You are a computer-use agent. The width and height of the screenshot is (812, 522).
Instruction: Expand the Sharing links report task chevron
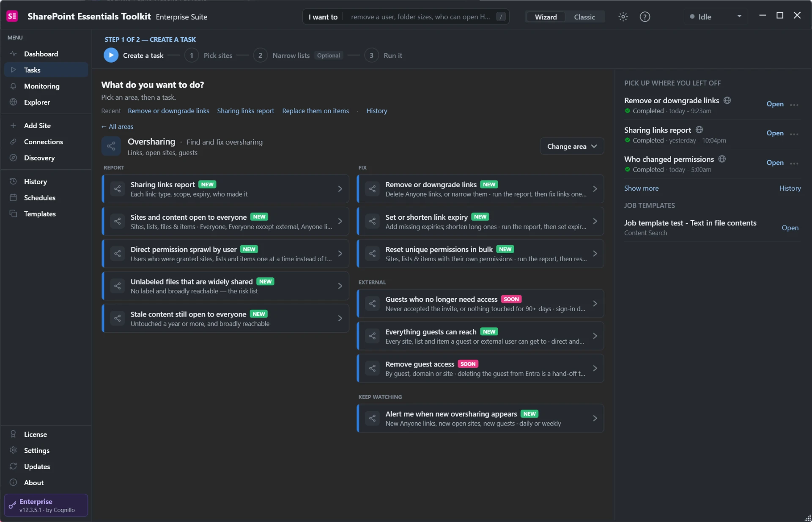coord(340,189)
